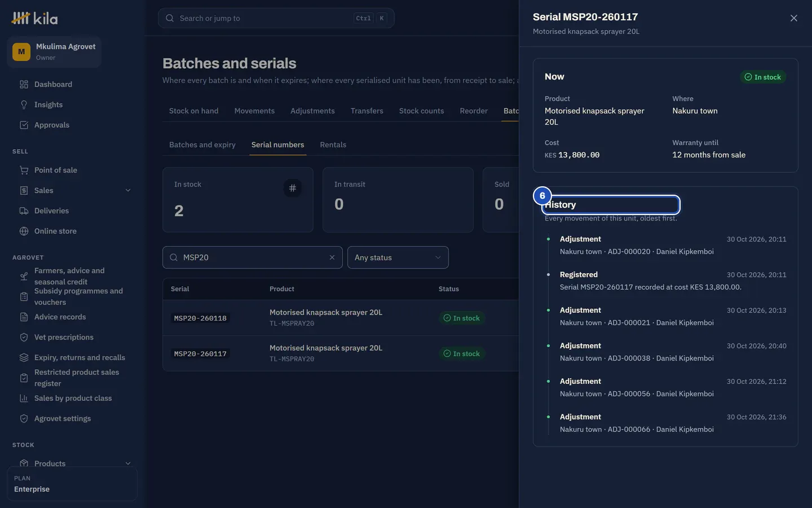
Task: Open the Deliveries truck icon
Action: tap(24, 211)
